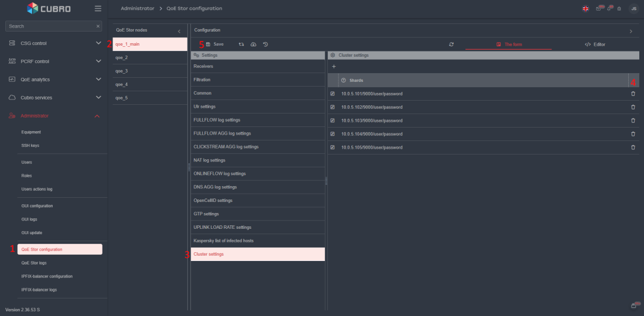Switch to the Editor tab
This screenshot has width=644, height=316.
pyautogui.click(x=595, y=44)
